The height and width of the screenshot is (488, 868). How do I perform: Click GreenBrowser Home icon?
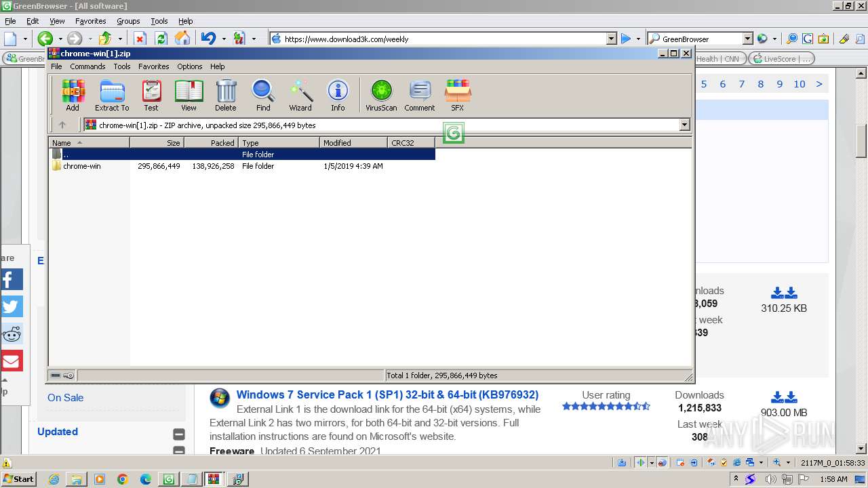pyautogui.click(x=182, y=39)
